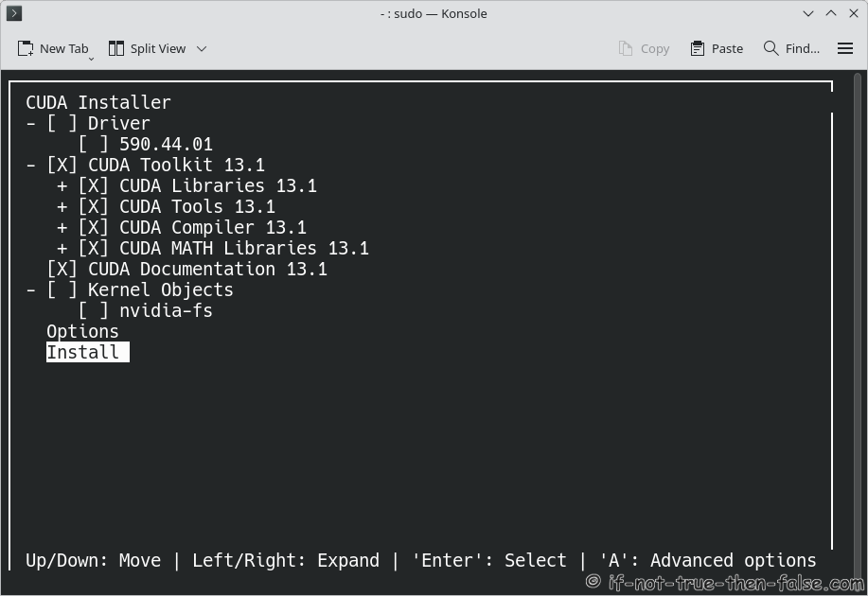Uncheck the CUDA Tools 13.1 checkbox
The image size is (868, 596).
[93, 207]
